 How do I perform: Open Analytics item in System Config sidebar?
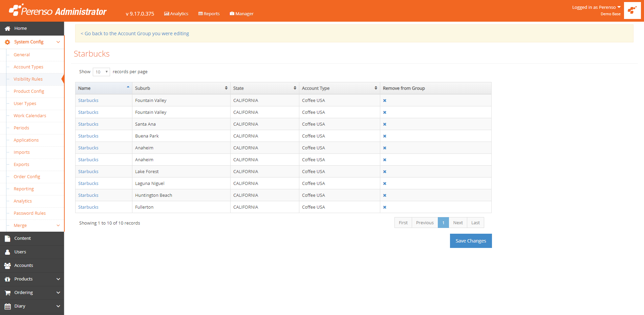[23, 201]
